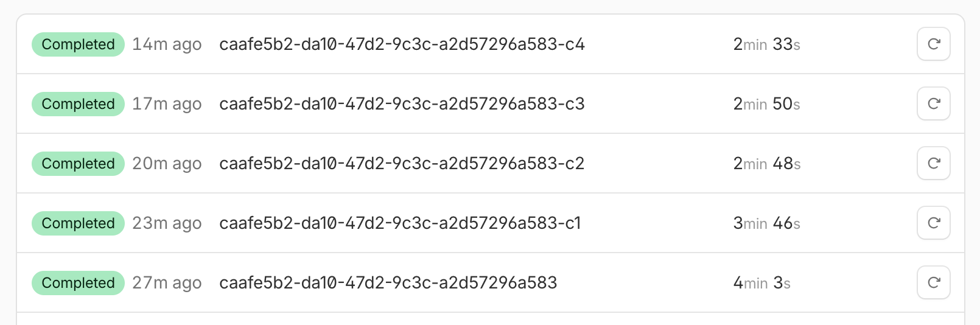Open run ID ending in -c3
Viewport: 980px width, 325px height.
pyautogui.click(x=402, y=104)
